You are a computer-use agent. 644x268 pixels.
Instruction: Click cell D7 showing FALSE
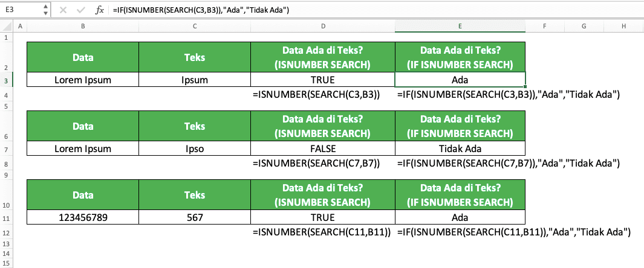point(323,148)
